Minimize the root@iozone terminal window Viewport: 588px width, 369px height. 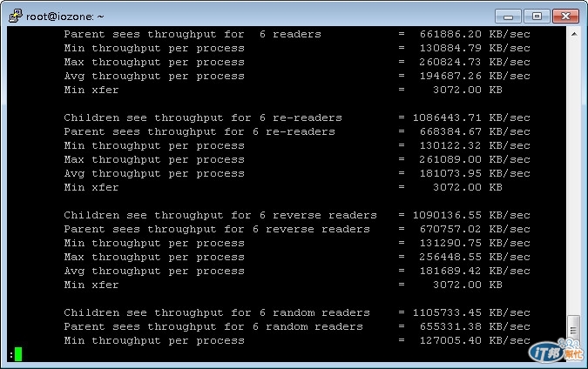(508, 17)
